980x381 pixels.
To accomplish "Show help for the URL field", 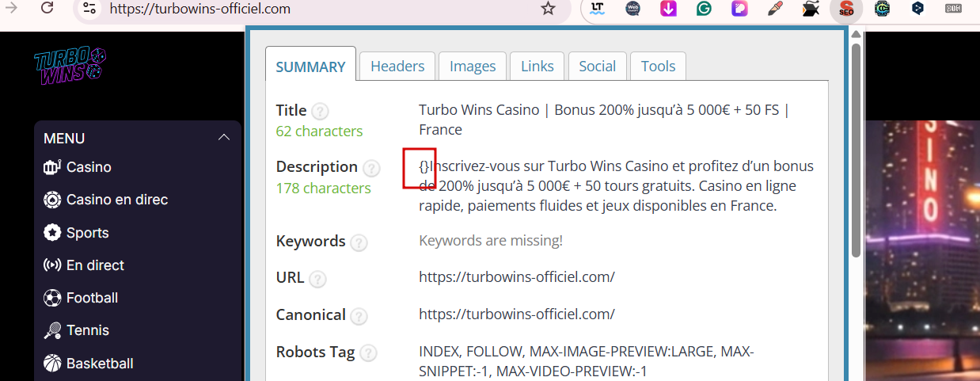I will (x=317, y=279).
